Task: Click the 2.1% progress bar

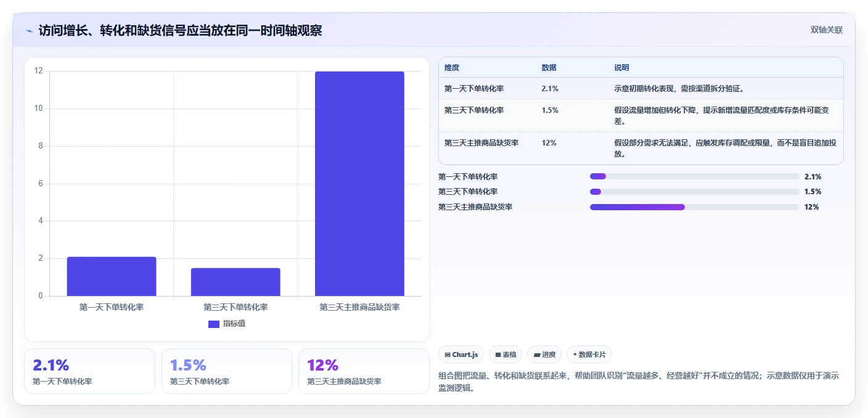Action: pyautogui.click(x=695, y=176)
